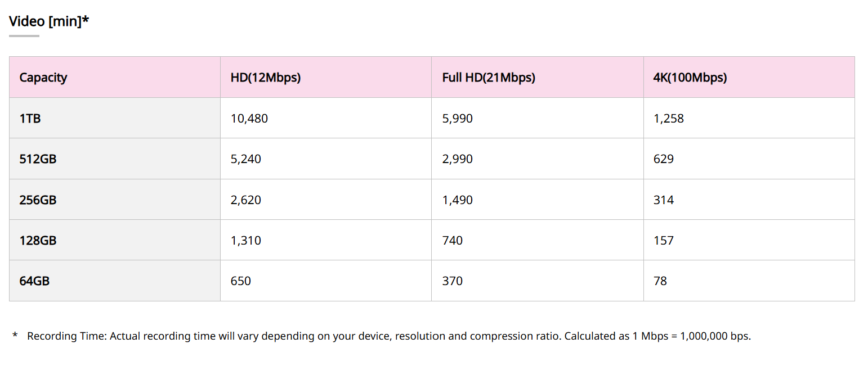Select the 1,490 Full HD cell
The height and width of the screenshot is (379, 868).
tap(458, 200)
